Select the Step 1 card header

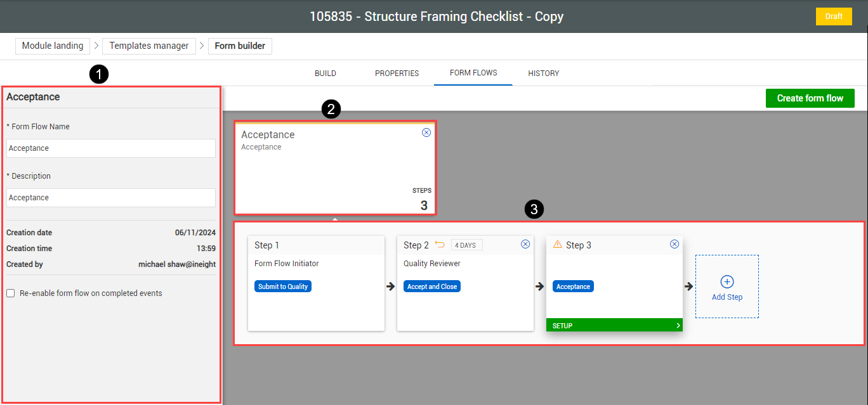click(x=316, y=245)
